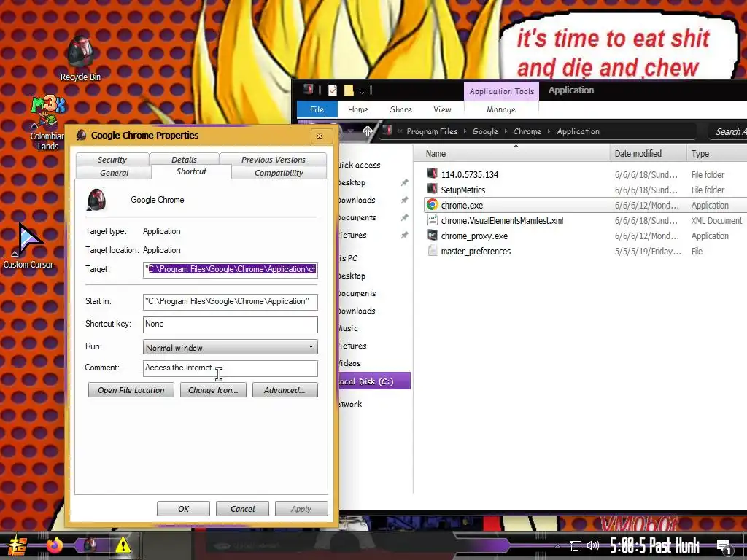747x560 pixels.
Task: Sort by the Date modified column header
Action: 648,154
